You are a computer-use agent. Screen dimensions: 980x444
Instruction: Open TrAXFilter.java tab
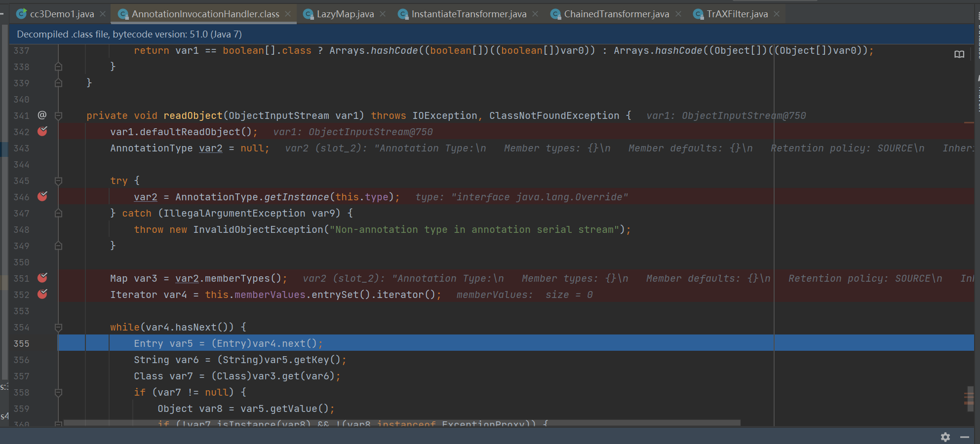(737, 14)
